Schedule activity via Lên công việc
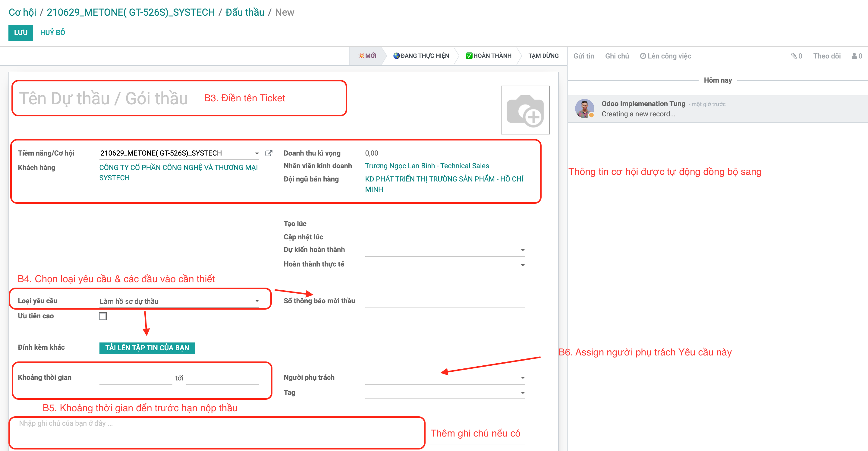868x451 pixels. pos(665,56)
